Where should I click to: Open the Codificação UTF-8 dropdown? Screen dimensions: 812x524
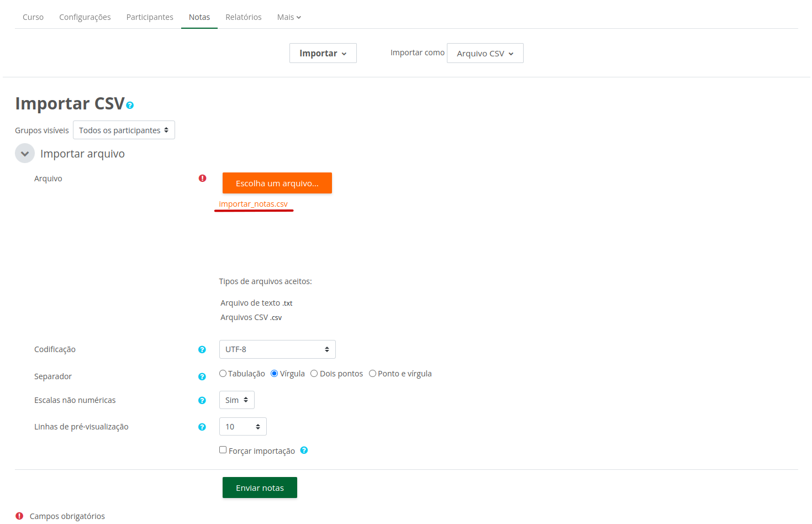coord(277,349)
